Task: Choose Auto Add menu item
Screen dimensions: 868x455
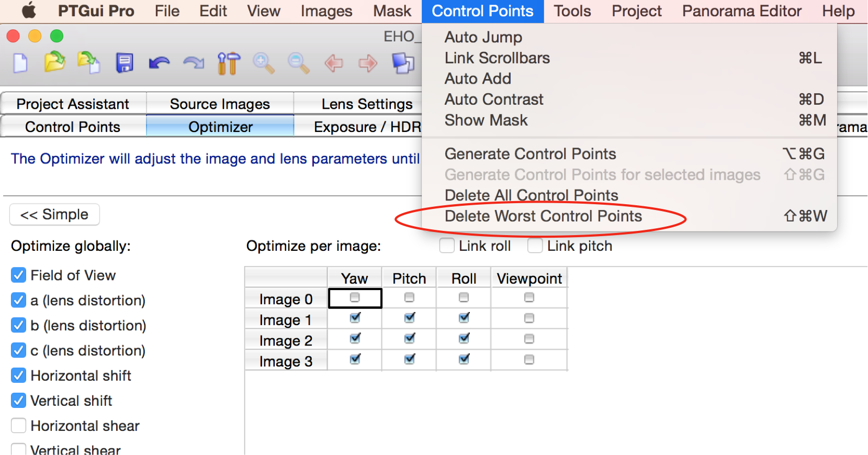Action: (x=629, y=79)
